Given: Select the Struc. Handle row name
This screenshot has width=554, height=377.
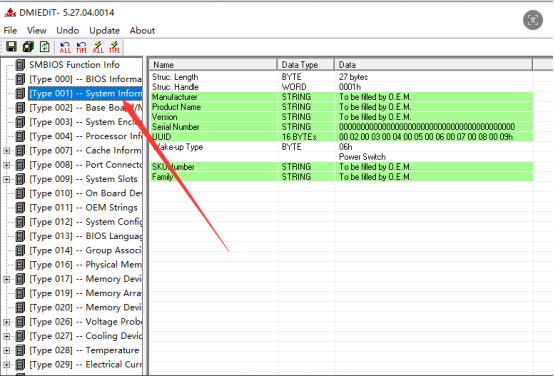Looking at the screenshot, I should [x=175, y=87].
